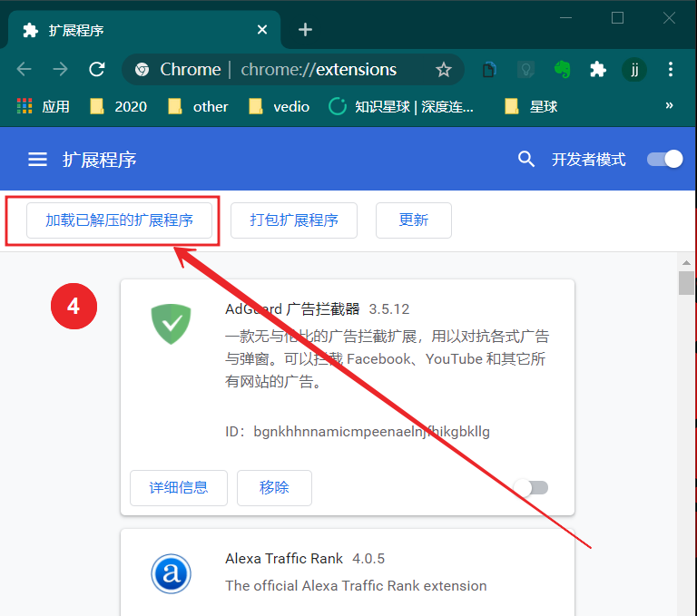The image size is (697, 616).
Task: Open the Evernote elephant extension
Action: (563, 70)
